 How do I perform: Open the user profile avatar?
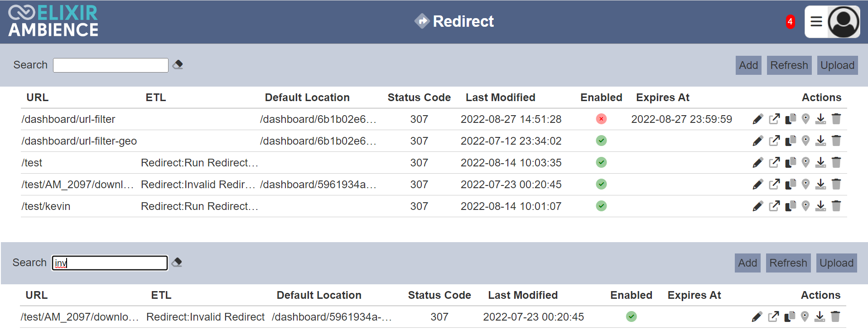point(844,22)
